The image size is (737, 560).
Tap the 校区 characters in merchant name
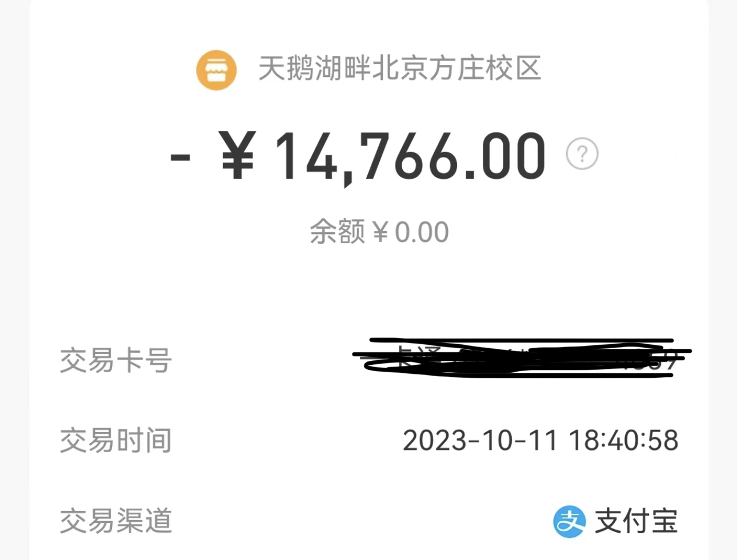pos(514,69)
